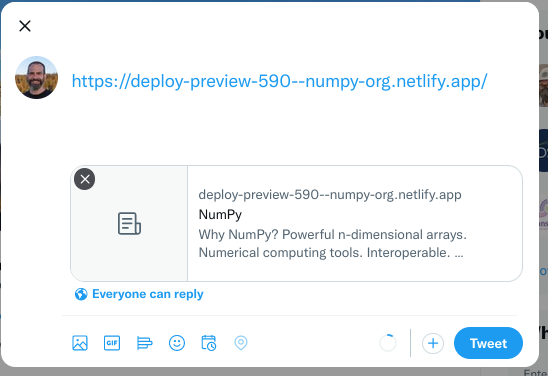Click the globe icon beside Everyone can reply

pos(81,294)
